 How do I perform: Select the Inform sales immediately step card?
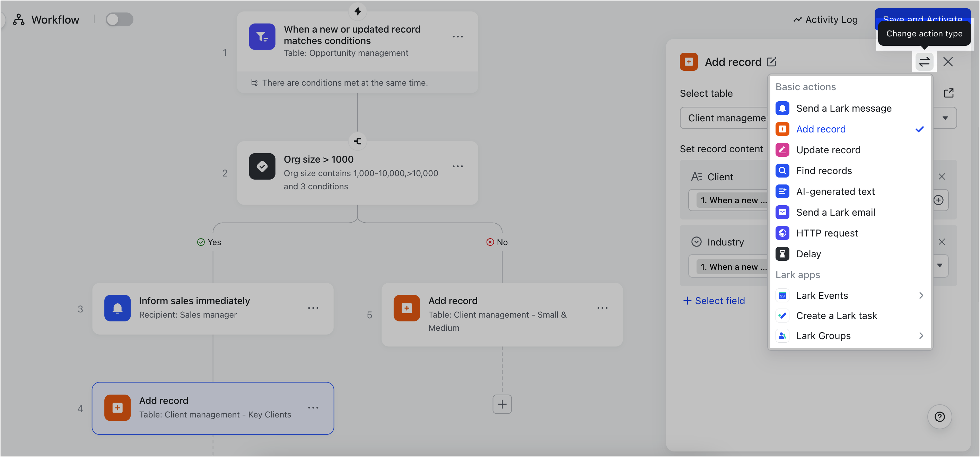[213, 309]
